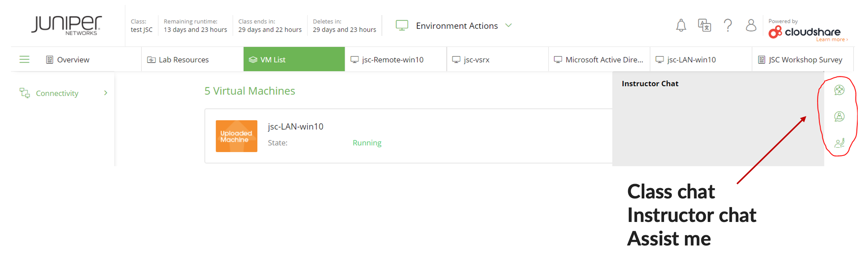Click the Assist me raised-hand icon
This screenshot has width=868, height=258.
pyautogui.click(x=839, y=143)
